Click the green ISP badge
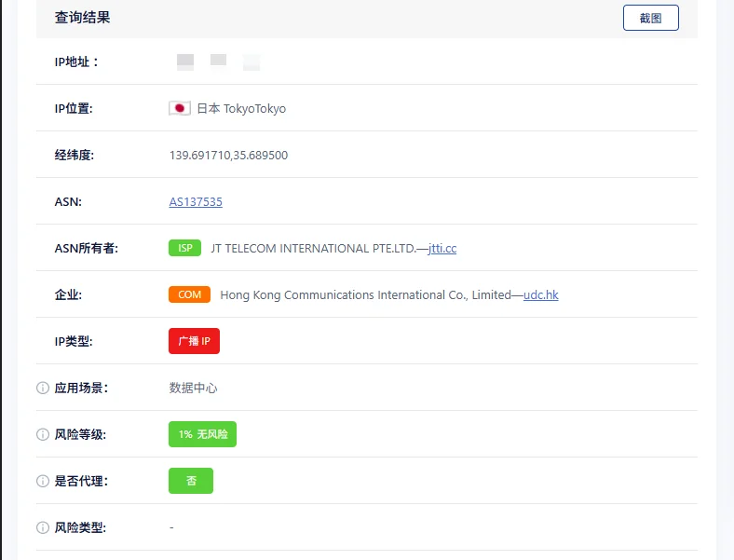 (184, 248)
